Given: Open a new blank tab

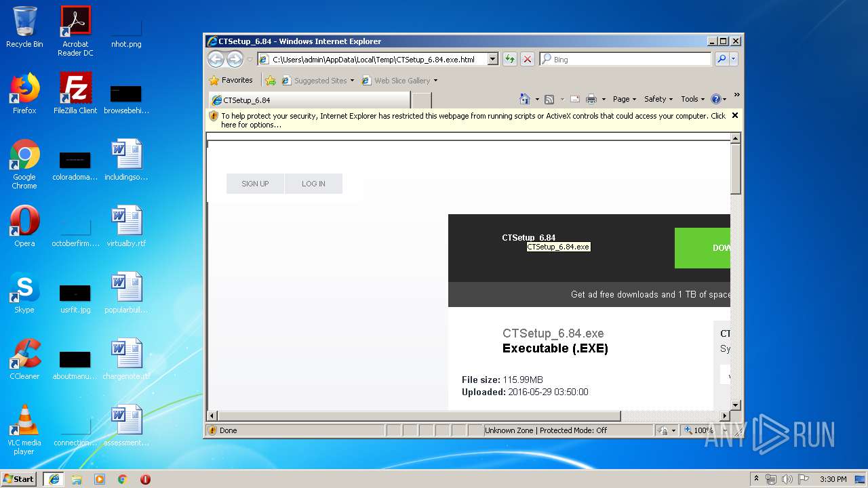Looking at the screenshot, I should pyautogui.click(x=422, y=100).
